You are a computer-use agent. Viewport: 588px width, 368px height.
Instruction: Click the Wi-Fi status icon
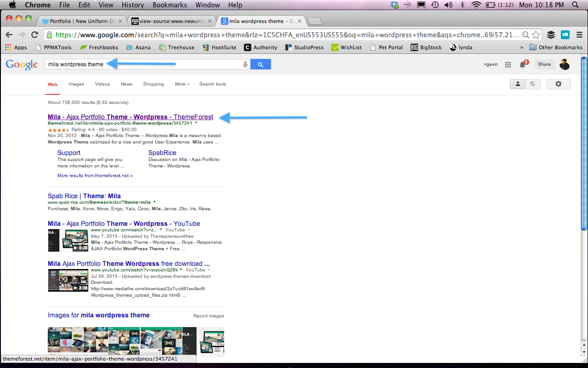pyautogui.click(x=476, y=5)
